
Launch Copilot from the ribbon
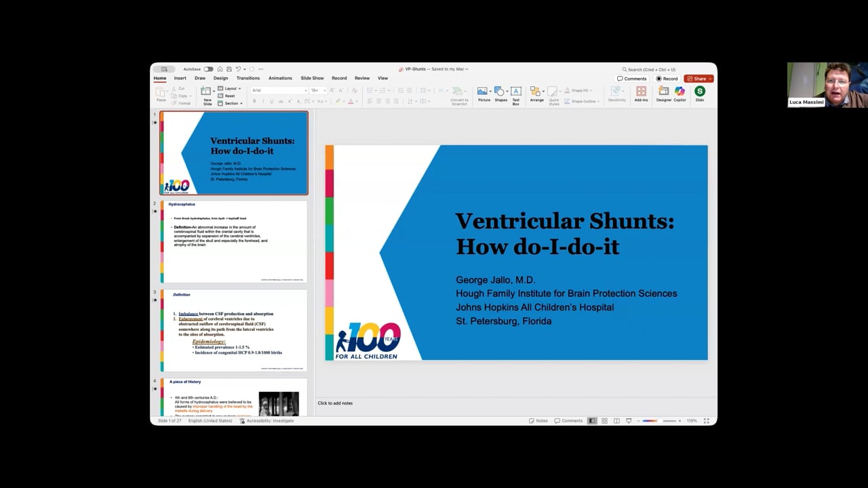tap(679, 94)
